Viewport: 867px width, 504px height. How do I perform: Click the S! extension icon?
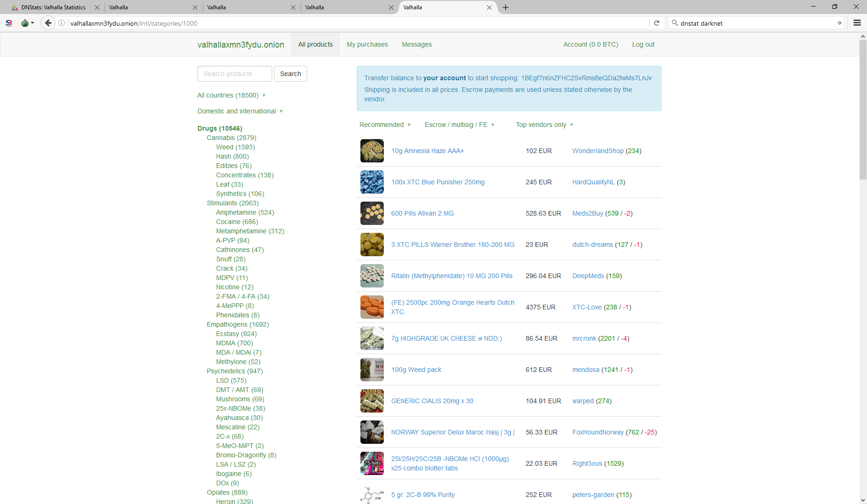pyautogui.click(x=9, y=23)
